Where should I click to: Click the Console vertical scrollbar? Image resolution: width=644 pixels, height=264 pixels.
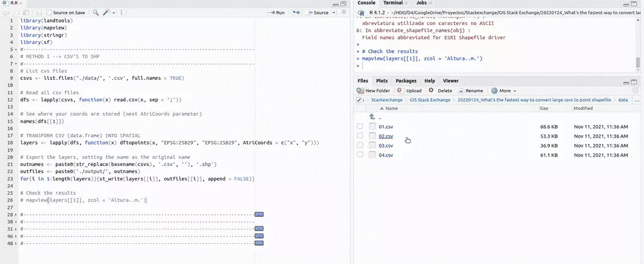tap(638, 62)
